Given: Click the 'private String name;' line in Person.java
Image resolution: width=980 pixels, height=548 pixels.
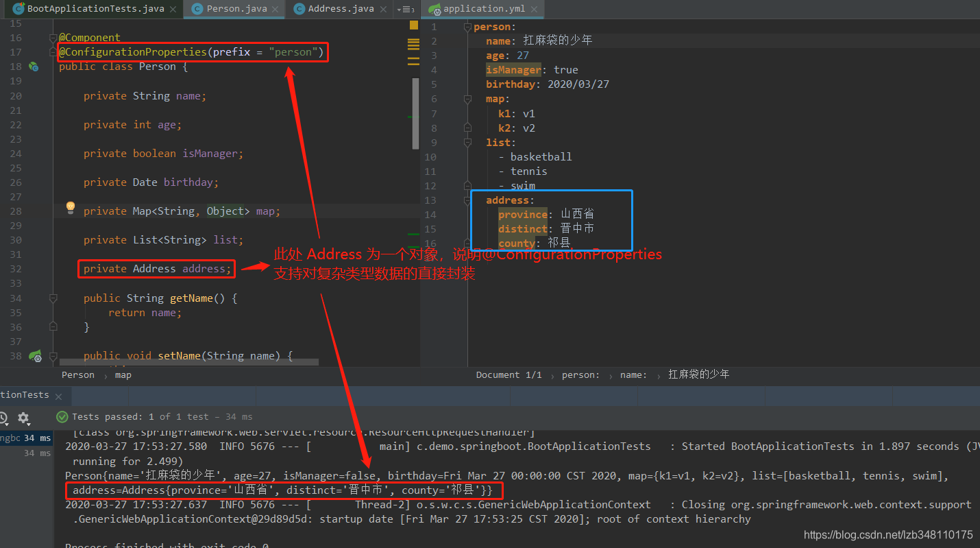Looking at the screenshot, I should point(145,96).
